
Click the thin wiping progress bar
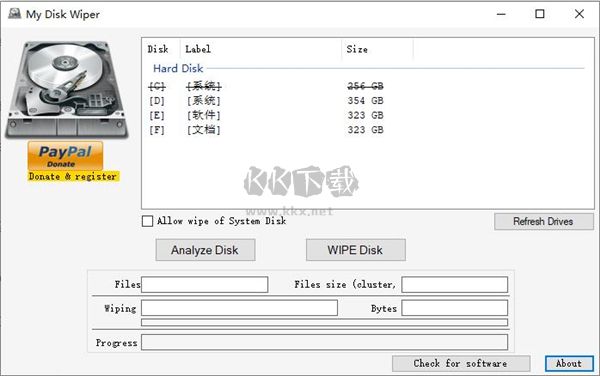point(324,322)
